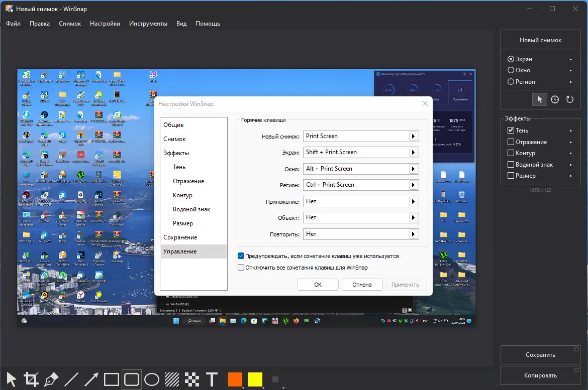Open dropdown arrow under orange color swatch
Screen dimensions: 588x390
[x=243, y=388]
